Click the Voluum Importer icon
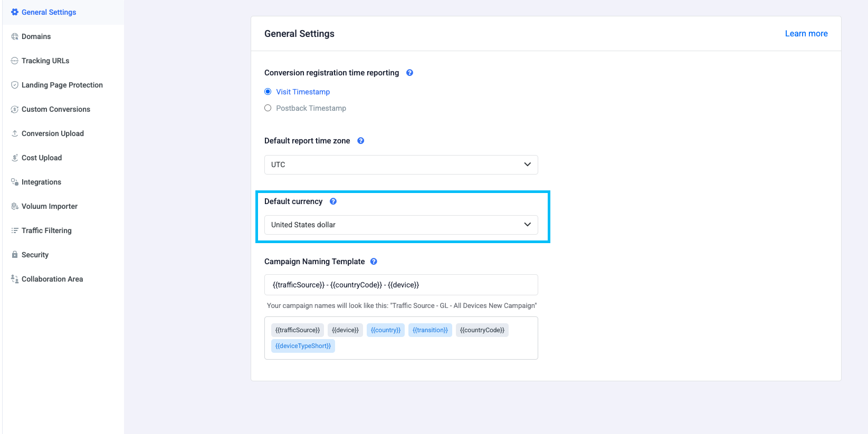868x434 pixels. (15, 206)
